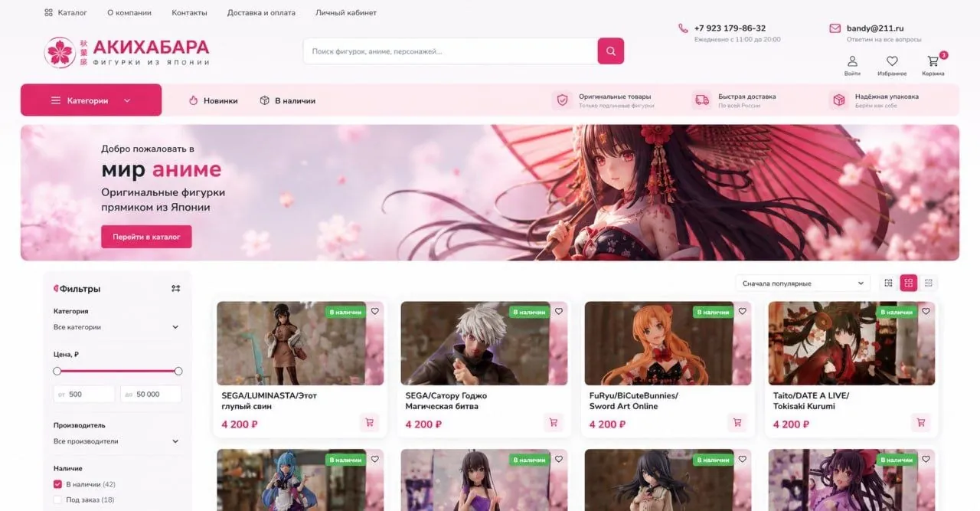Click the Производитель filter label
Screen dimensions: 980x511
(80, 425)
